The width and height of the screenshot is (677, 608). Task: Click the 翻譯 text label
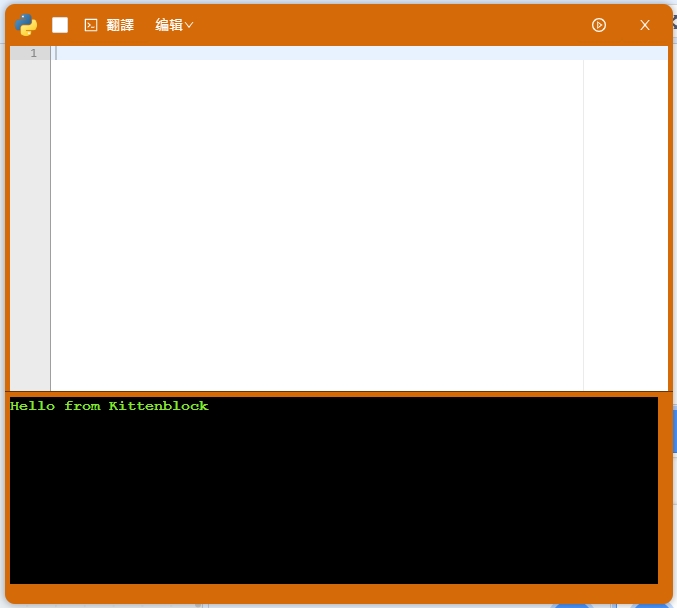120,25
